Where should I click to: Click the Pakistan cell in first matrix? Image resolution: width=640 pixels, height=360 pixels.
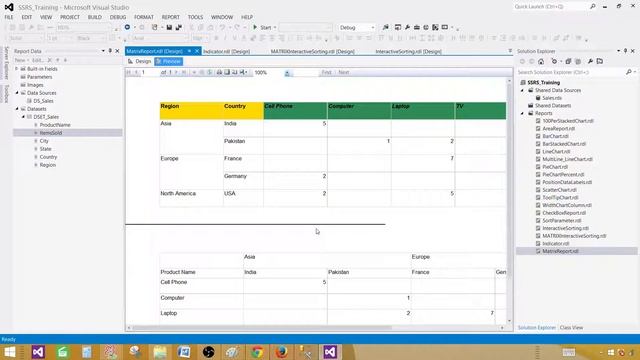click(243, 145)
